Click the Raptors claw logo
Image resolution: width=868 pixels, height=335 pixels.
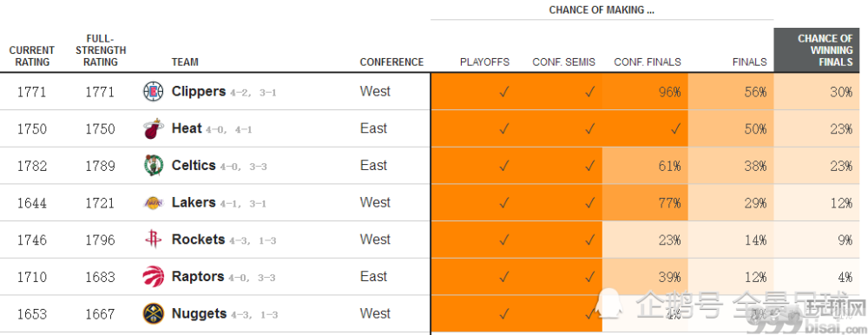coord(154,276)
